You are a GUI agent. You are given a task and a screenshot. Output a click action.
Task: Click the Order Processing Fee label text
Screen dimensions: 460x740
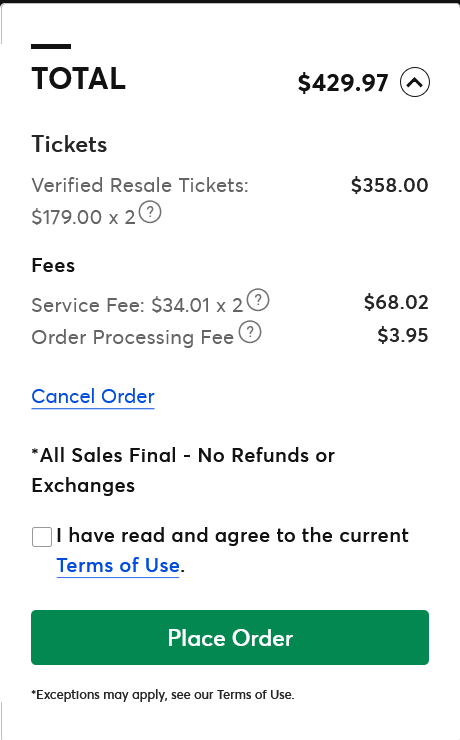[133, 337]
